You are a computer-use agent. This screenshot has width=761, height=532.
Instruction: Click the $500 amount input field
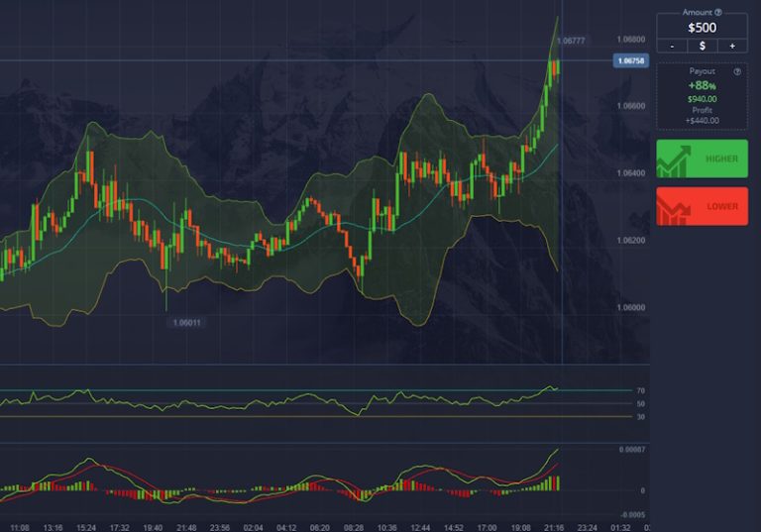703,28
